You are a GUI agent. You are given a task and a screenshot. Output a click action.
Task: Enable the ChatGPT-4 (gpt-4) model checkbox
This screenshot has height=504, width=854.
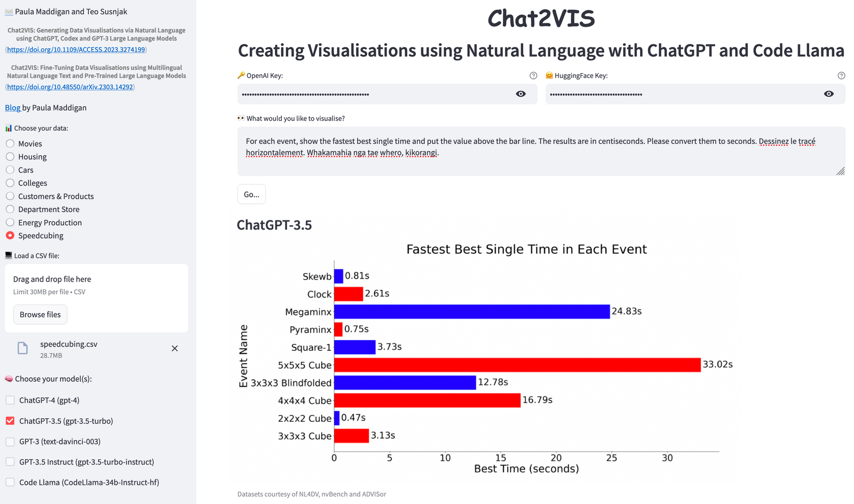pos(10,400)
